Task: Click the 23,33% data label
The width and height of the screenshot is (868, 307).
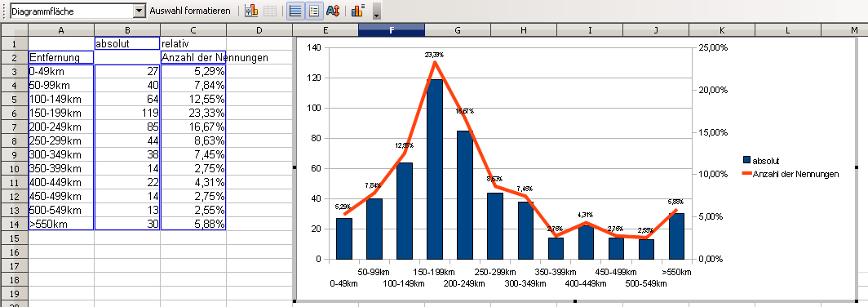Action: tap(435, 55)
